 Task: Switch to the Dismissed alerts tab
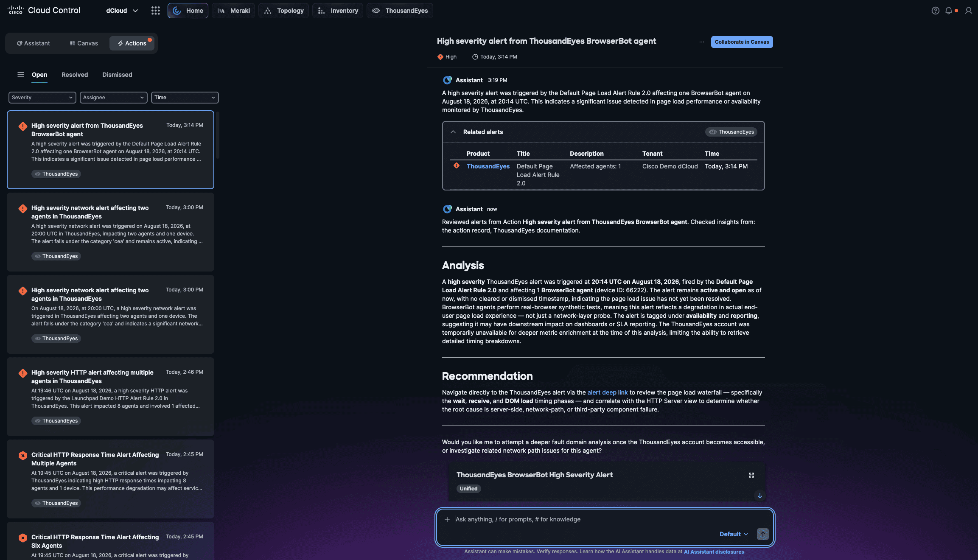[117, 75]
